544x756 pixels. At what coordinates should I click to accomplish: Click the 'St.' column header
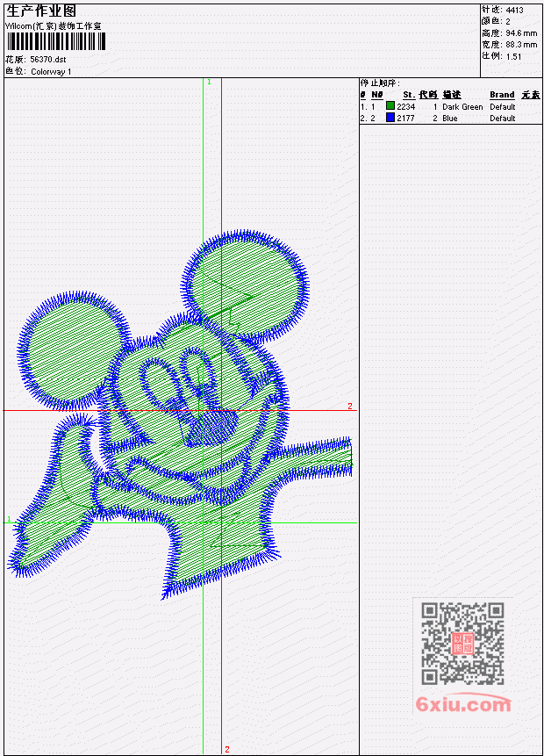(409, 95)
